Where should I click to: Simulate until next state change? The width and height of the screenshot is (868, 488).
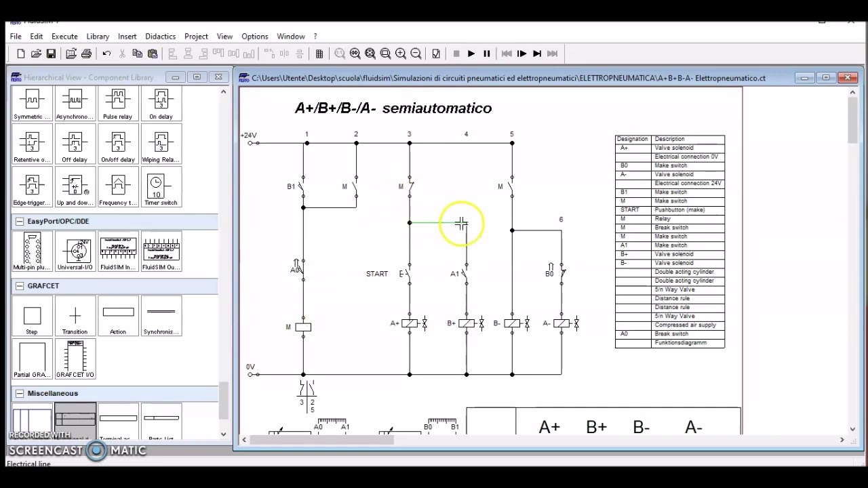coord(537,54)
